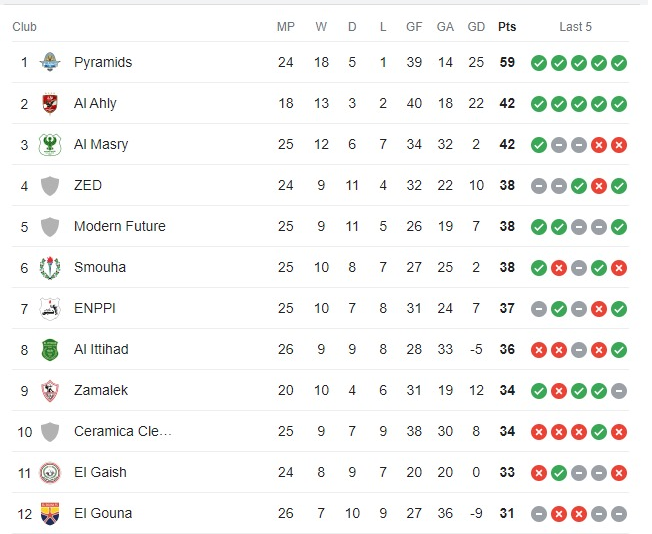This screenshot has width=652, height=534.
Task: Click Zamalek's gray draw result icon
Action: tap(619, 391)
